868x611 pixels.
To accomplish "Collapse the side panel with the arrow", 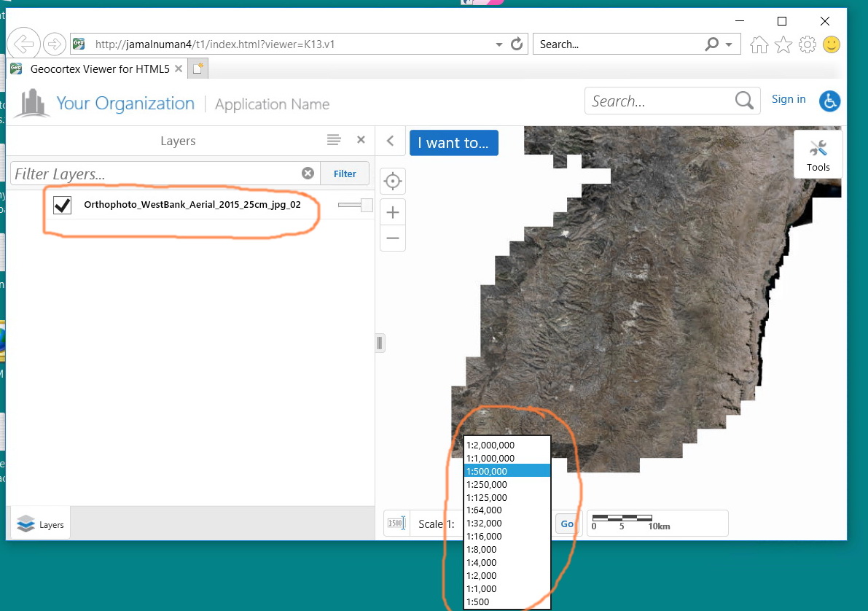I will (390, 141).
